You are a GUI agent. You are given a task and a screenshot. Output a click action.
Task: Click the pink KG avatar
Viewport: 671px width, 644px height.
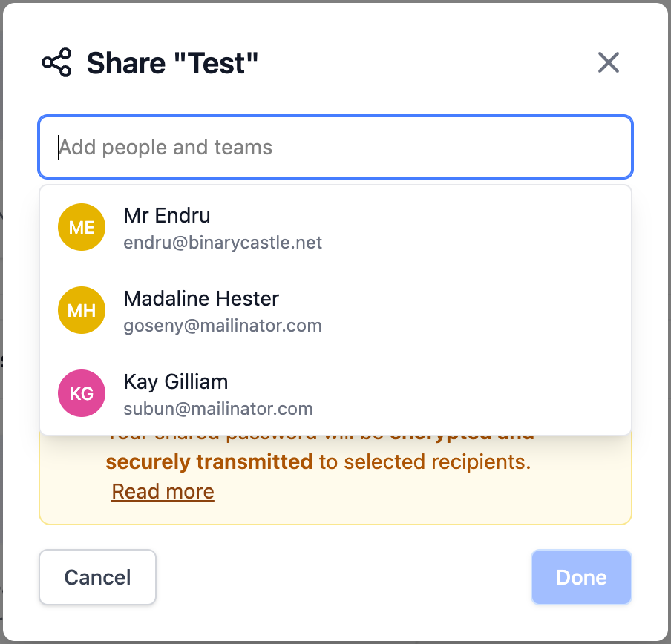(x=82, y=393)
